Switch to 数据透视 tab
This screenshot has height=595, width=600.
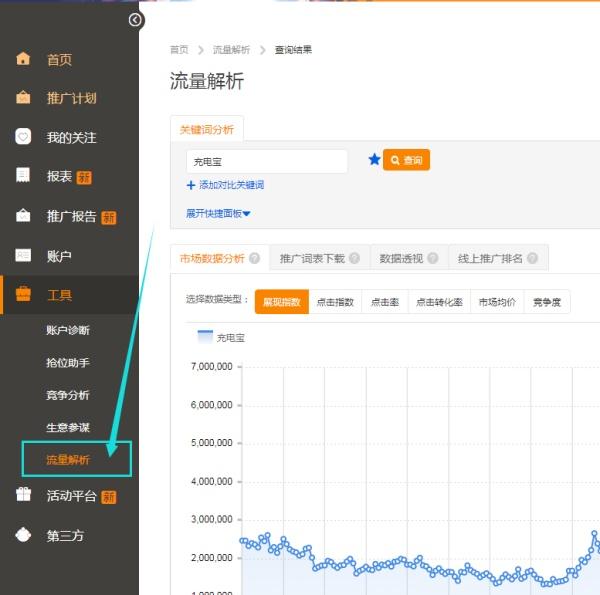point(401,259)
